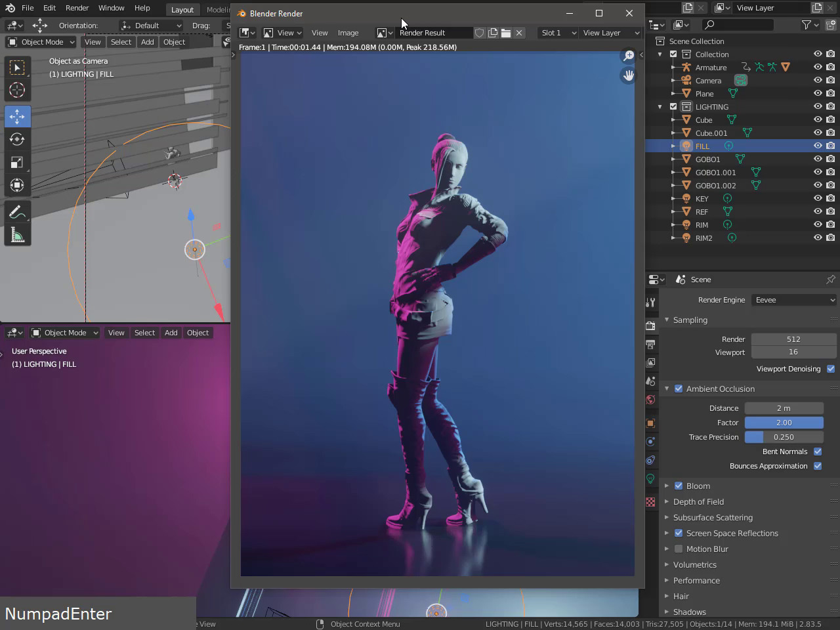Open the Object Data light properties tab
840x630 pixels.
coord(650,478)
